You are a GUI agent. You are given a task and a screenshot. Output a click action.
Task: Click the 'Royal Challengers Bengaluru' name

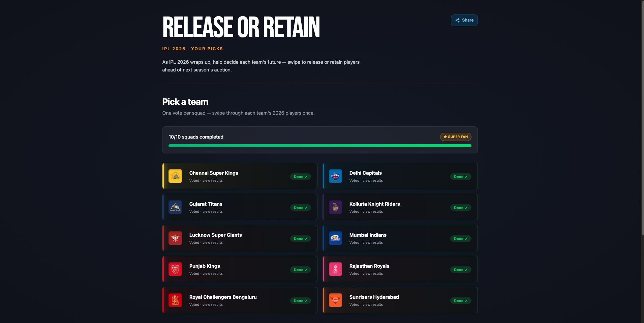coord(223,297)
